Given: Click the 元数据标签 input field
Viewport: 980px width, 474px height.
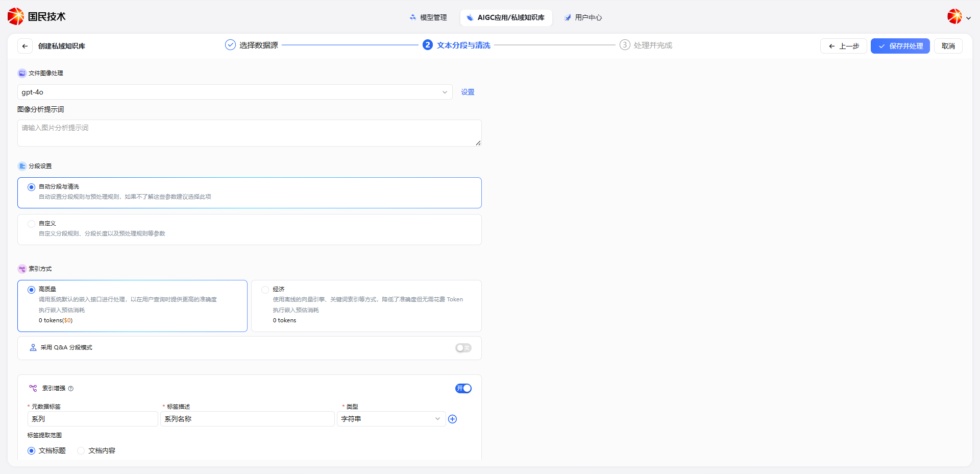Looking at the screenshot, I should pos(92,419).
